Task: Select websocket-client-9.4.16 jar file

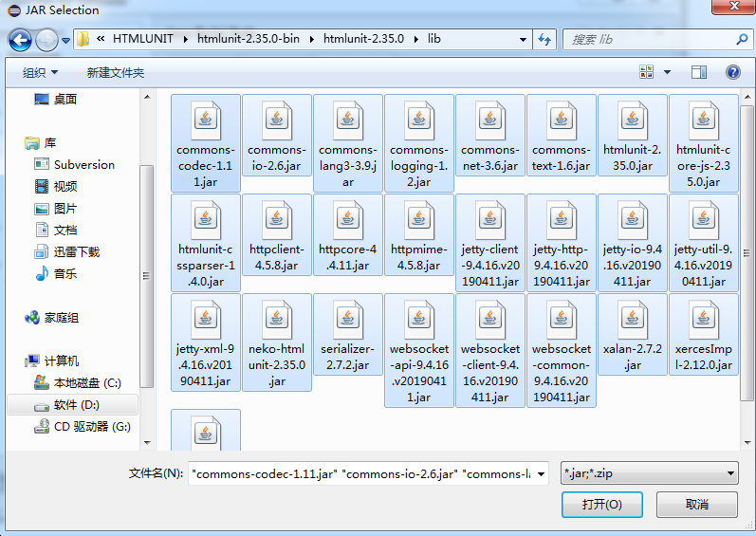Action: click(x=490, y=351)
